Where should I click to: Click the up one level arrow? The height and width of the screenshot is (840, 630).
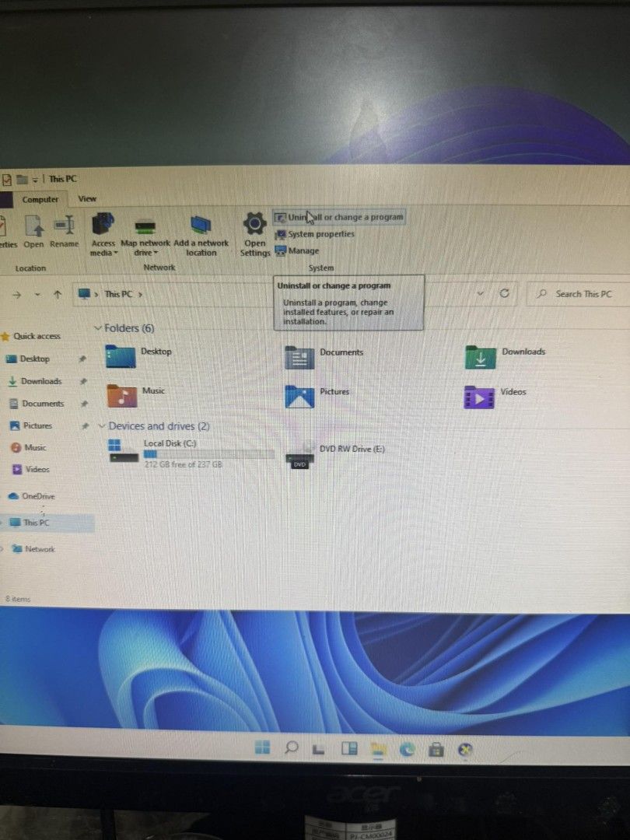58,294
